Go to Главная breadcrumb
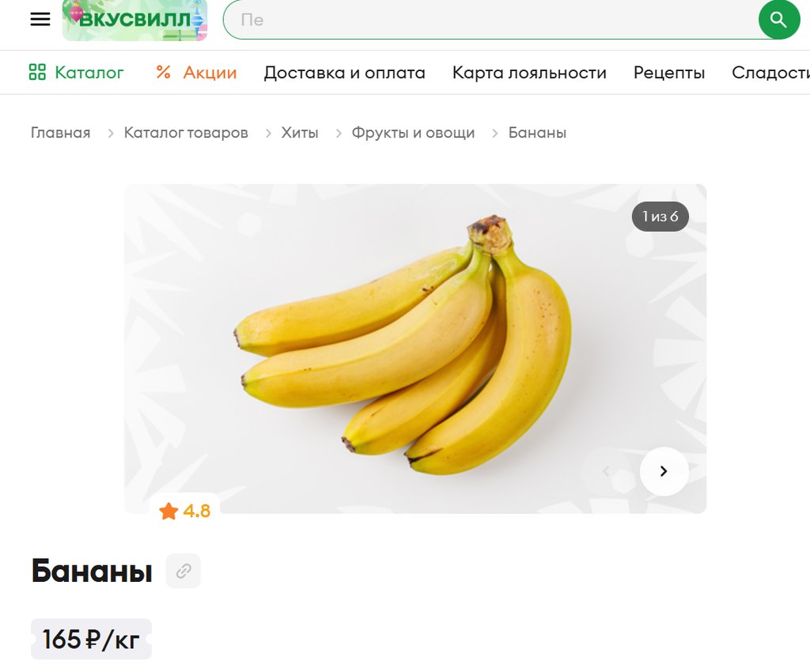The width and height of the screenshot is (810, 672). [60, 133]
